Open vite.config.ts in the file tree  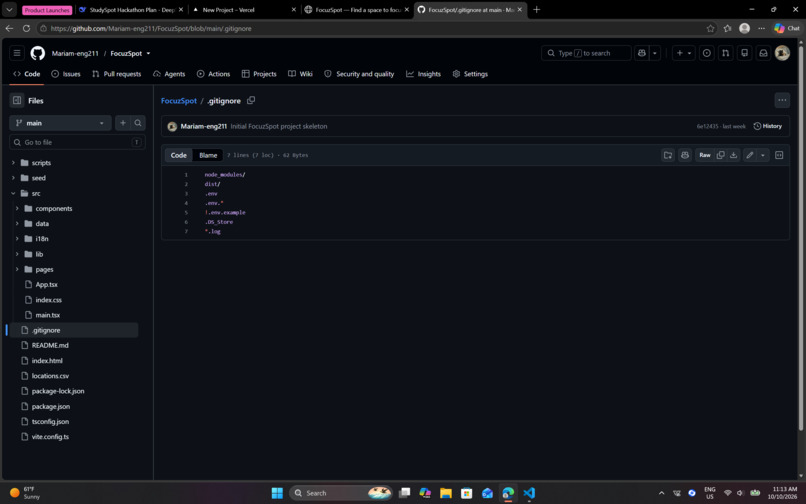pyautogui.click(x=50, y=437)
